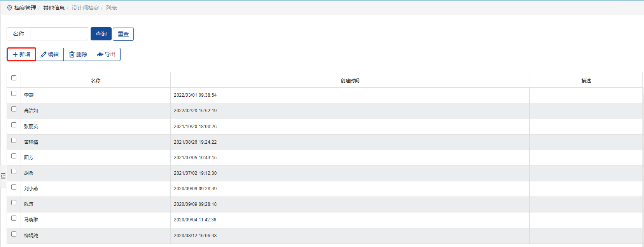Click the 名称 search input field
644x247 pixels.
[x=59, y=34]
